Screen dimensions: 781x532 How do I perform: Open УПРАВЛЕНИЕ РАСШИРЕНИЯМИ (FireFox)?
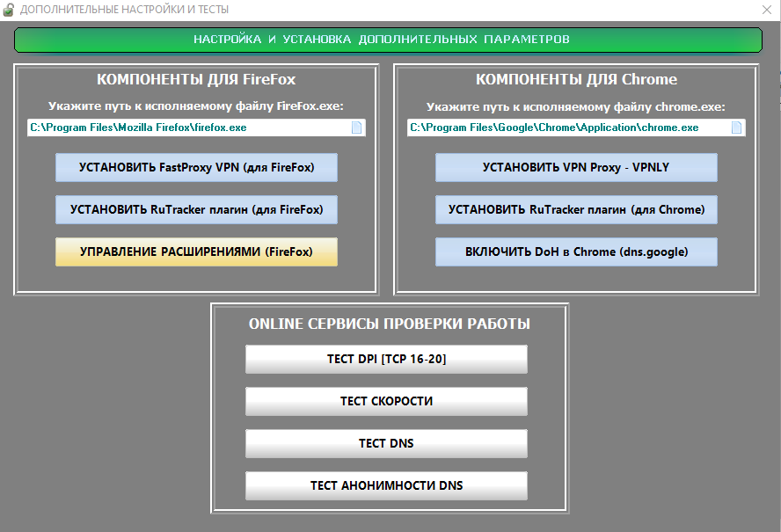point(196,252)
